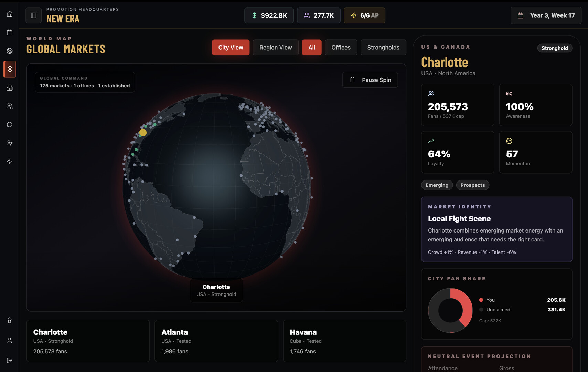The width and height of the screenshot is (588, 372).
Task: Open the building offices icon in sidebar
Action: [10, 88]
